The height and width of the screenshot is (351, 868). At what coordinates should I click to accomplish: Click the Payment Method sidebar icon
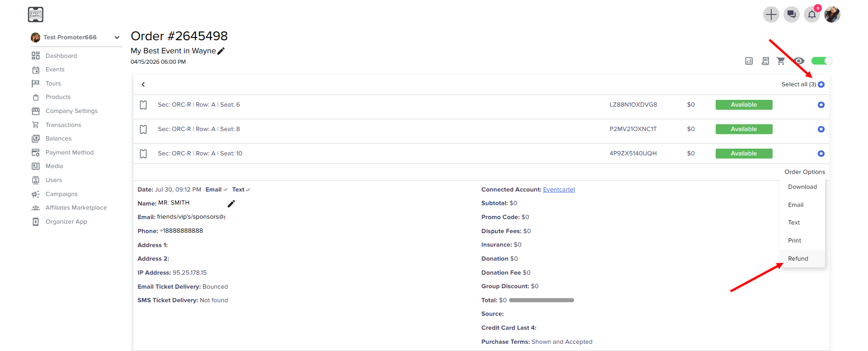click(x=36, y=153)
